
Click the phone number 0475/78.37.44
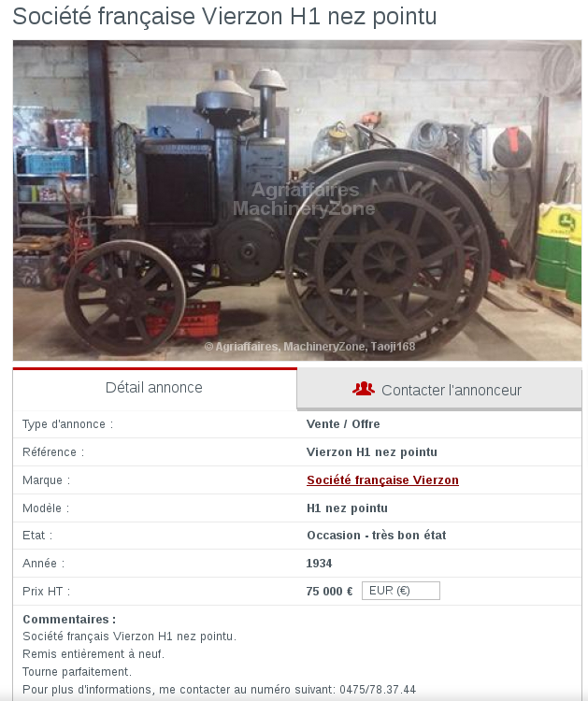[378, 690]
